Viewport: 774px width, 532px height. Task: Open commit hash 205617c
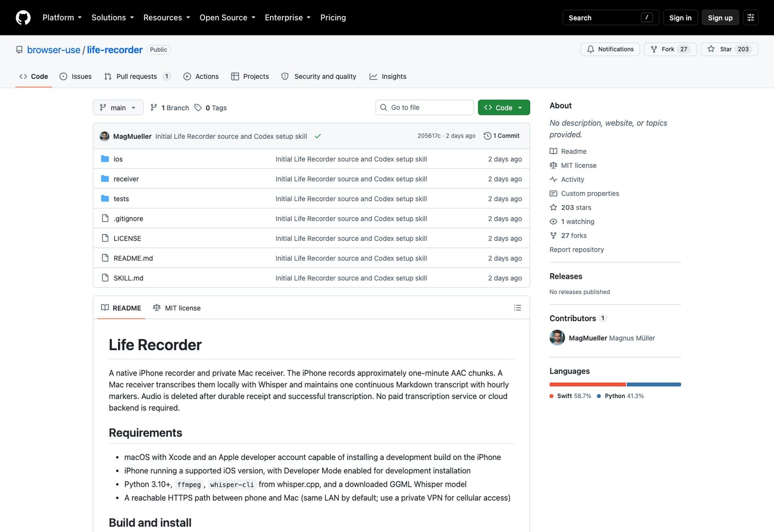429,136
